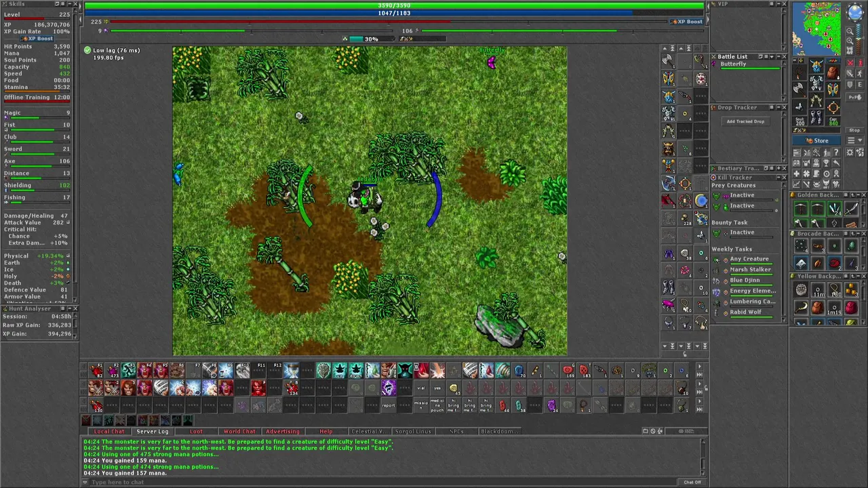Click the green health bar at top
Image resolution: width=868 pixels, height=488 pixels.
(x=393, y=5)
